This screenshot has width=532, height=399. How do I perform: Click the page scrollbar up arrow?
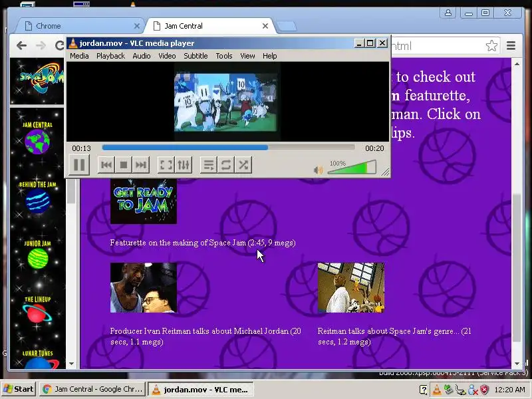517,64
